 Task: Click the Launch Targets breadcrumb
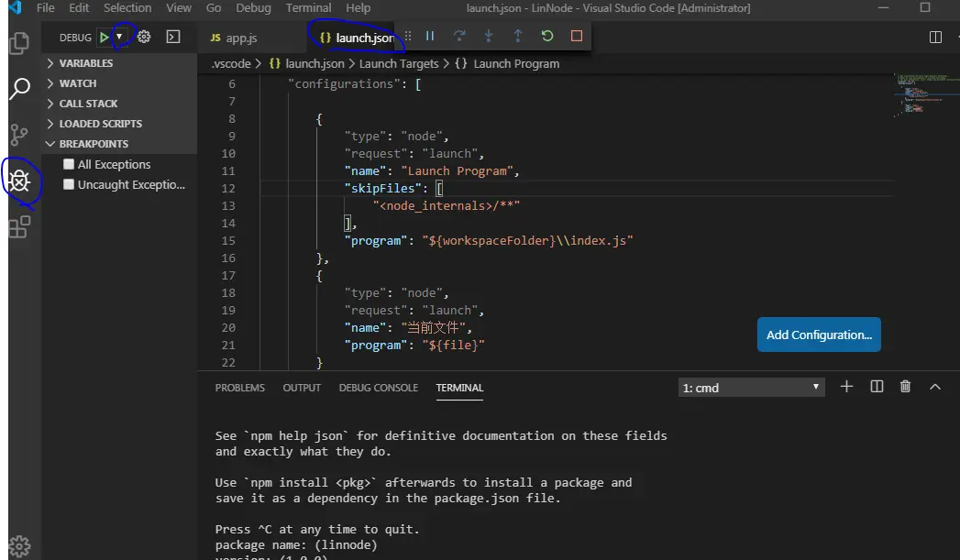pyautogui.click(x=399, y=63)
